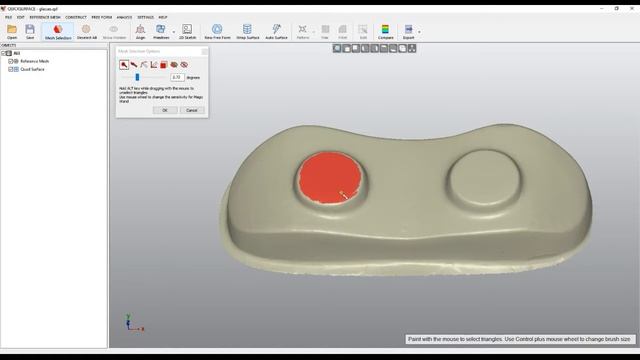This screenshot has width=640, height=360.
Task: Click the red selected circular region on mesh
Action: point(330,177)
